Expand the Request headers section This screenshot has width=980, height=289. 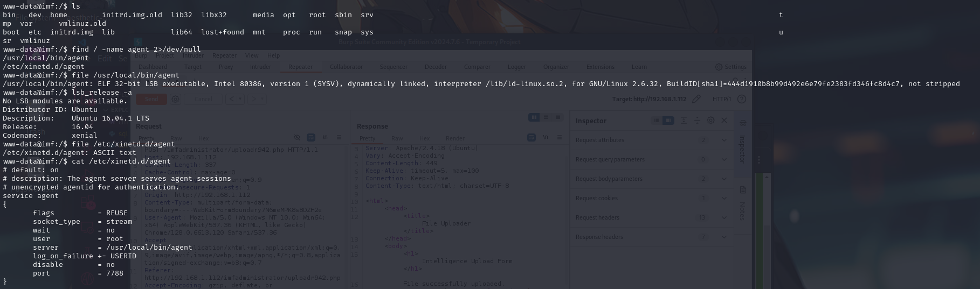(724, 217)
